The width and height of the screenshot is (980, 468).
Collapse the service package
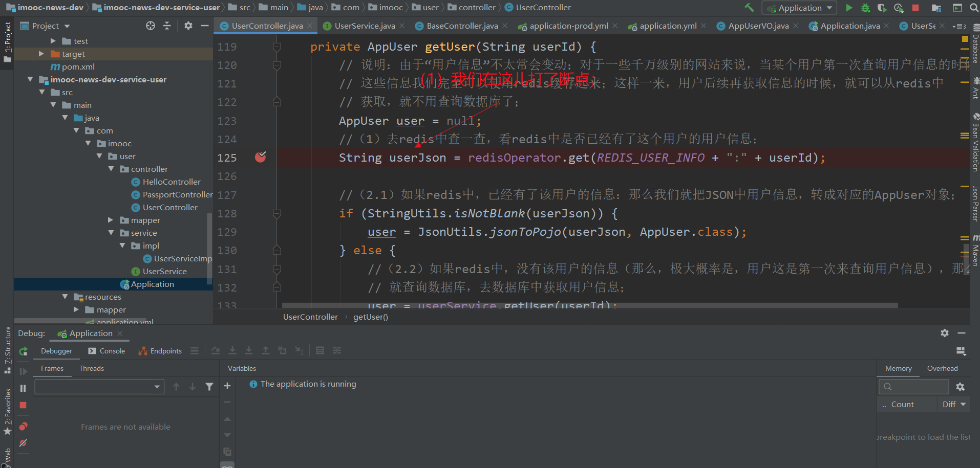point(111,233)
